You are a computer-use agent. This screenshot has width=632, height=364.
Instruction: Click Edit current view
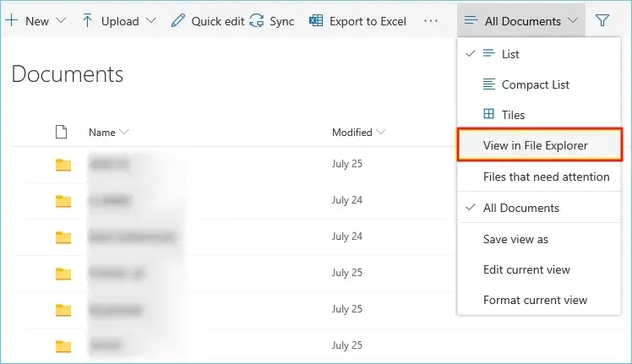click(x=539, y=269)
